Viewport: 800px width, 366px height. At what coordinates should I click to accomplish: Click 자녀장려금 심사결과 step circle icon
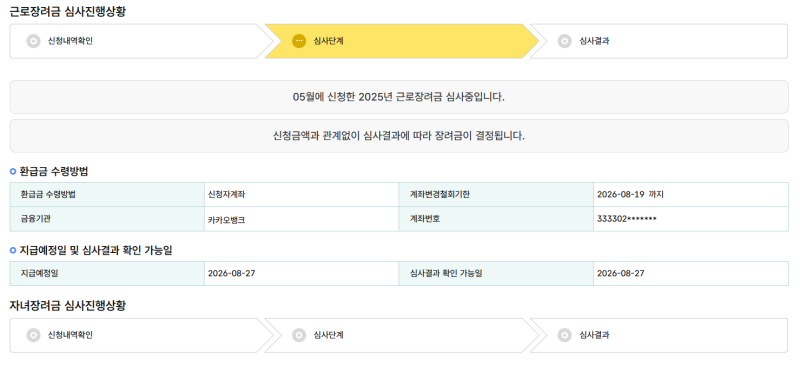point(564,335)
